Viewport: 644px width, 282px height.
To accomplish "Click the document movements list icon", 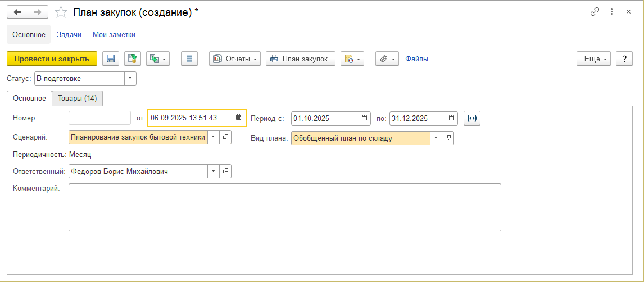I will click(x=189, y=59).
